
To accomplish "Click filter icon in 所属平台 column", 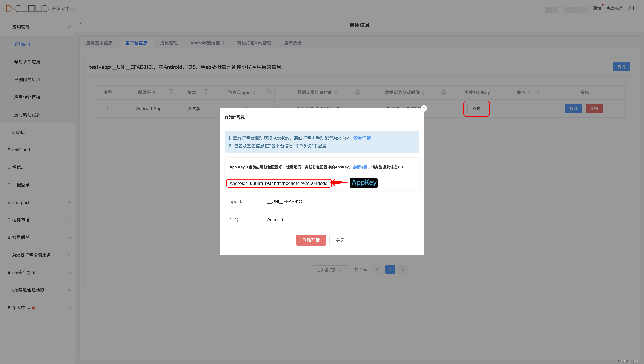I will pos(171,92).
